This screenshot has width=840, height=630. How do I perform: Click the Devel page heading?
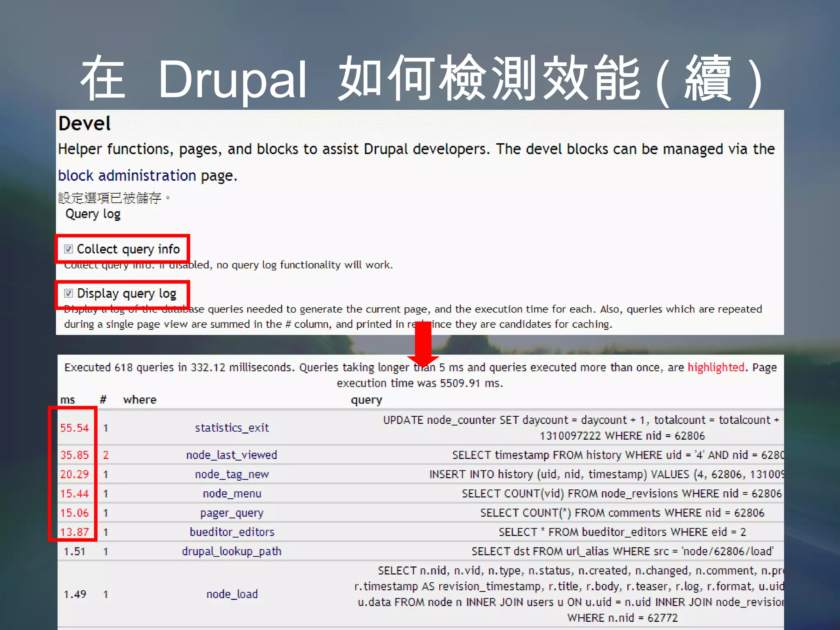(84, 123)
